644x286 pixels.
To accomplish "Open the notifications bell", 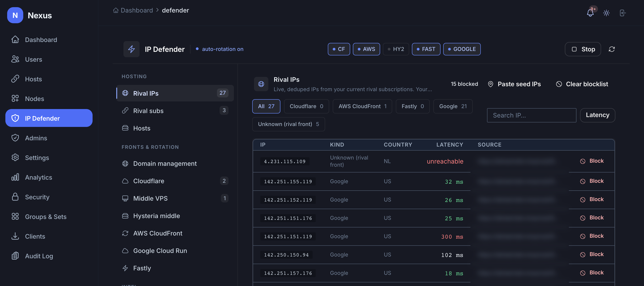I will [590, 13].
